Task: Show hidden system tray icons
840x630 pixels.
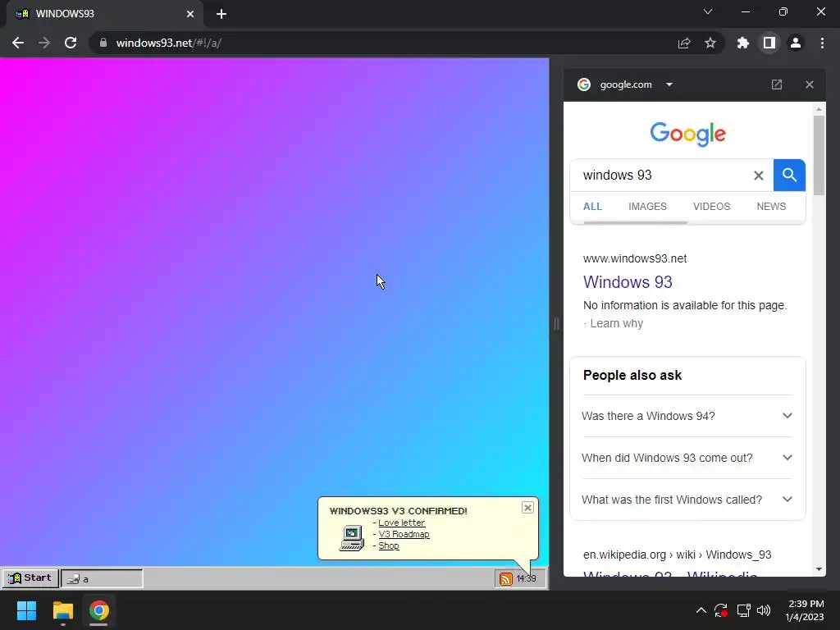Action: (x=701, y=610)
